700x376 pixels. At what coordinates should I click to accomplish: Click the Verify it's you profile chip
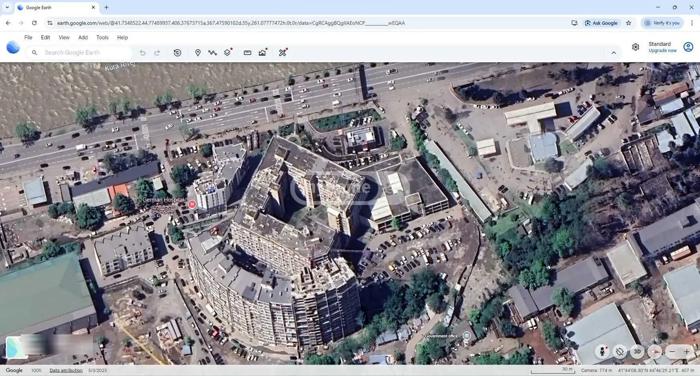click(x=662, y=23)
